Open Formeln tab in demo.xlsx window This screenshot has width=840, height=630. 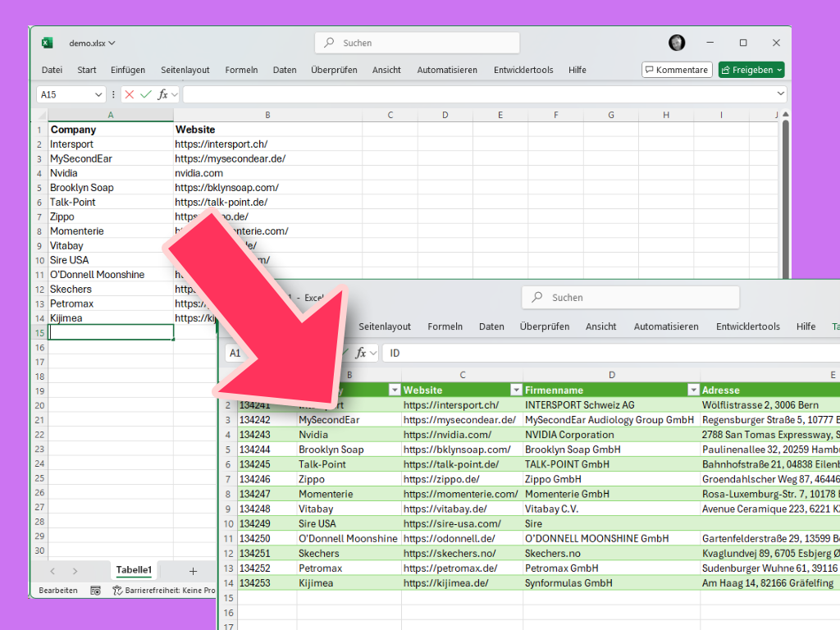(x=242, y=71)
